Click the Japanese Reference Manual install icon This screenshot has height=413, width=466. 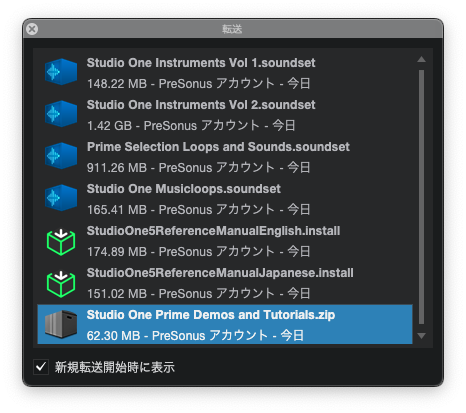point(61,284)
